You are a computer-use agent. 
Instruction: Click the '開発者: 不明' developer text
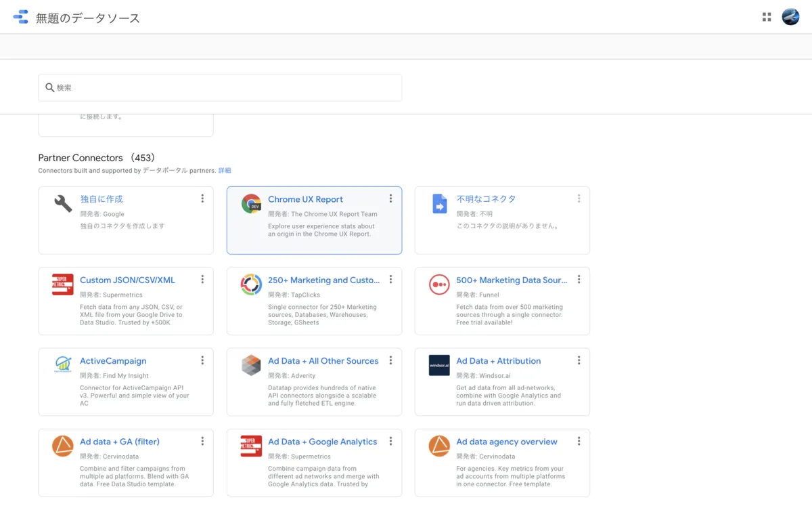pos(474,214)
